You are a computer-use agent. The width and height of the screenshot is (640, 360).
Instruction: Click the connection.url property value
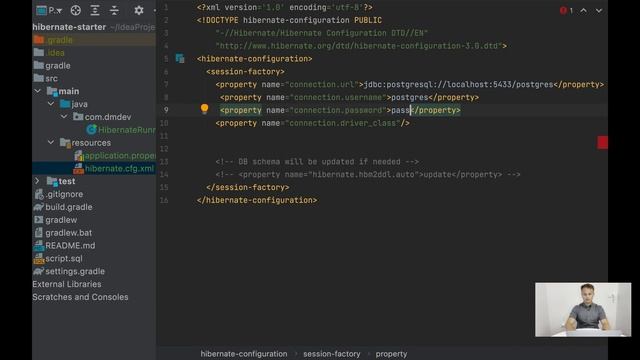(458, 84)
